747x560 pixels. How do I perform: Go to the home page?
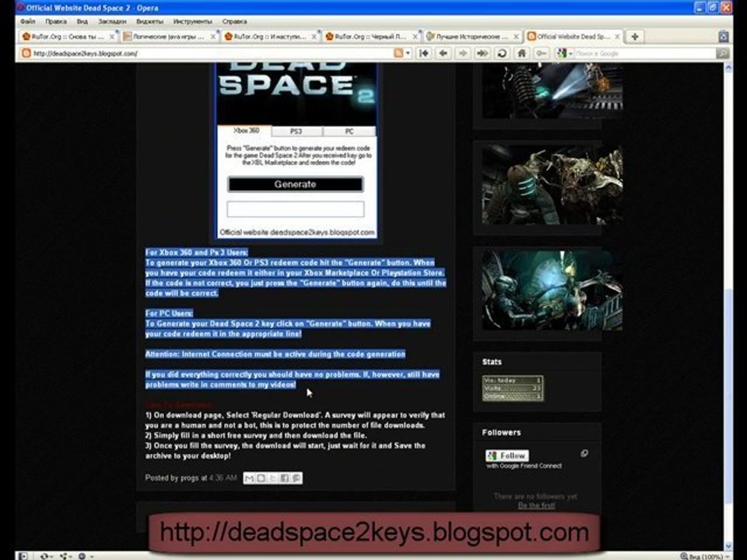521,54
